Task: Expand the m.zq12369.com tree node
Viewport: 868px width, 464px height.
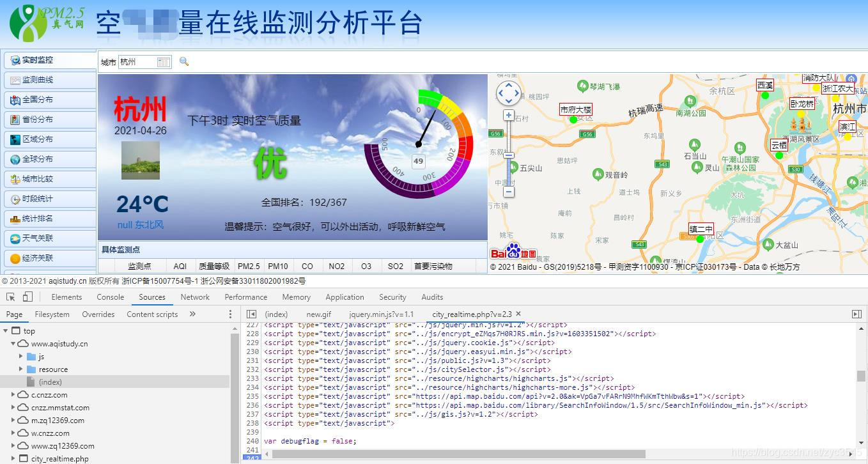Action: 13,421
